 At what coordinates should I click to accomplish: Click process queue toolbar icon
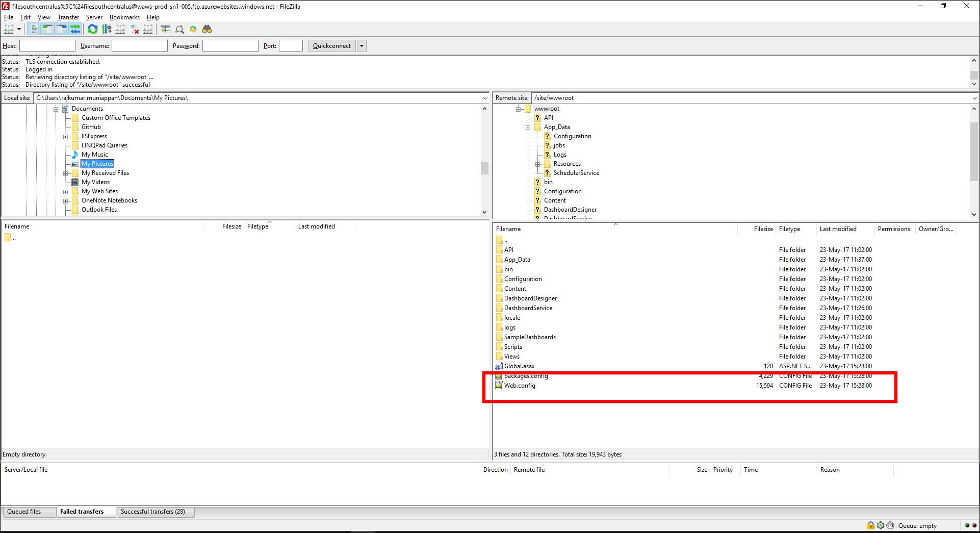(107, 30)
